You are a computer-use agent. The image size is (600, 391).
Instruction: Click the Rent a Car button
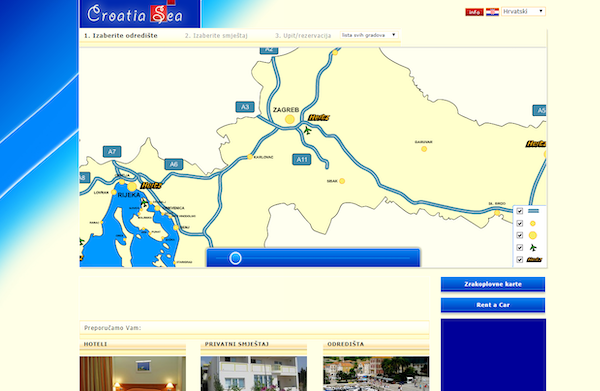[493, 305]
